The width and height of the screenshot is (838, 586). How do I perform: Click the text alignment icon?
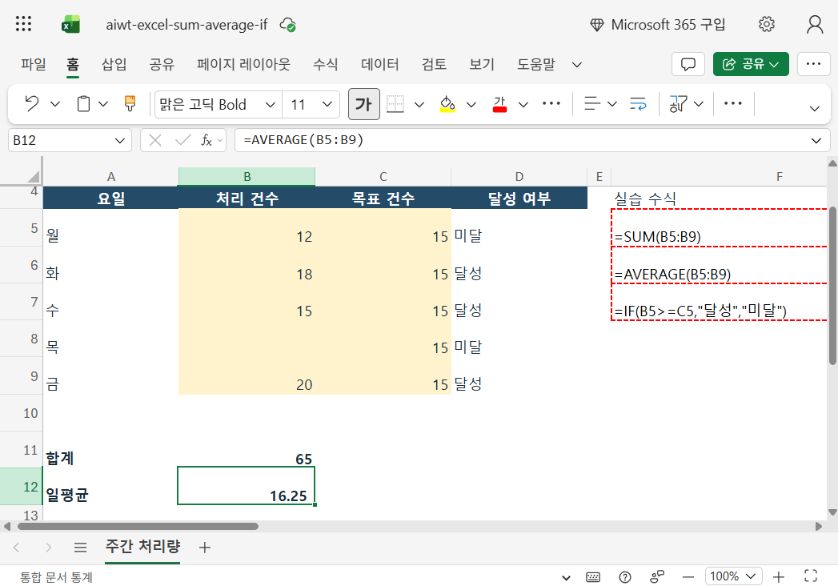point(592,103)
